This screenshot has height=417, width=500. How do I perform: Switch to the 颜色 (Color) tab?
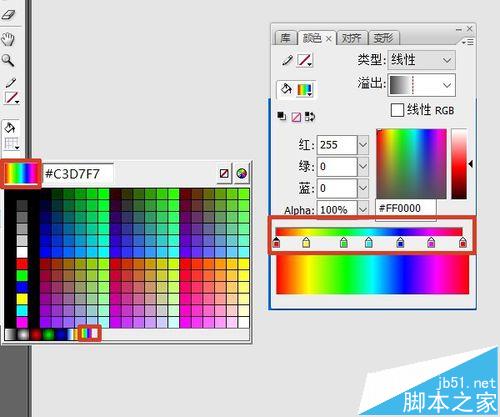tap(312, 38)
